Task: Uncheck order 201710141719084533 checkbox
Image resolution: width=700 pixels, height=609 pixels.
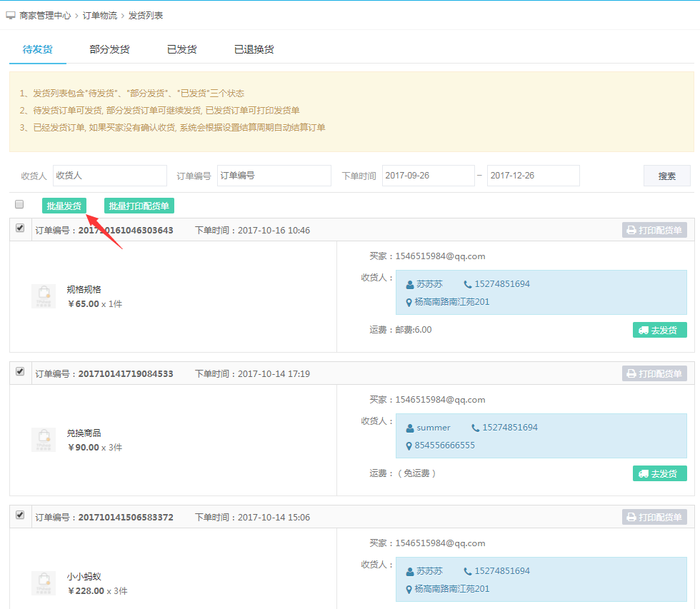Action: (x=20, y=372)
